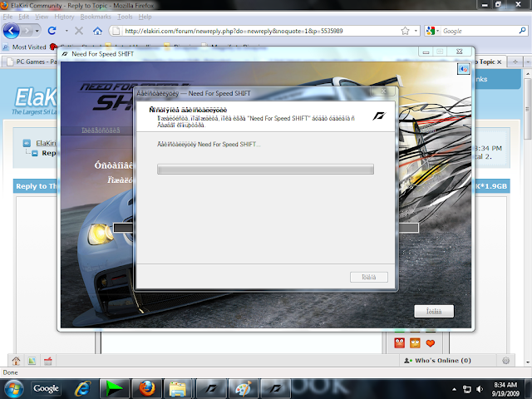The image size is (532, 399).
Task: Open the ElaKiri breadcrumb link
Action: 46,143
